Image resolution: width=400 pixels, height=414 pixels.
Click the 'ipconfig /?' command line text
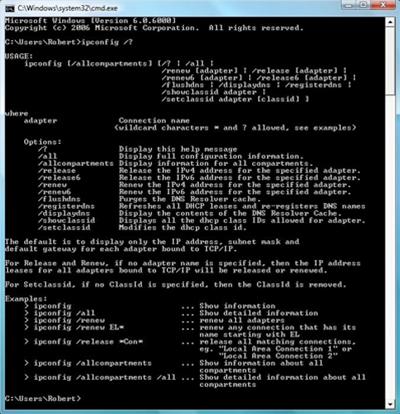click(x=107, y=42)
